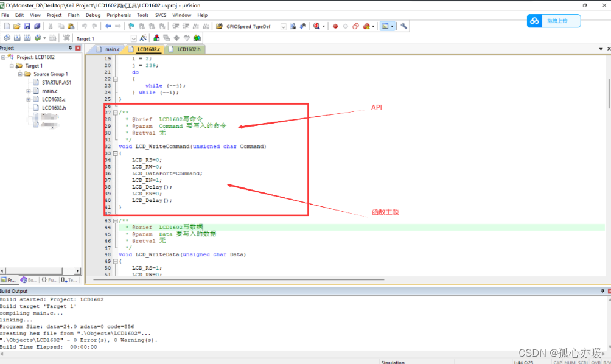
Task: Click Select Software Packs icon
Action: click(187, 38)
